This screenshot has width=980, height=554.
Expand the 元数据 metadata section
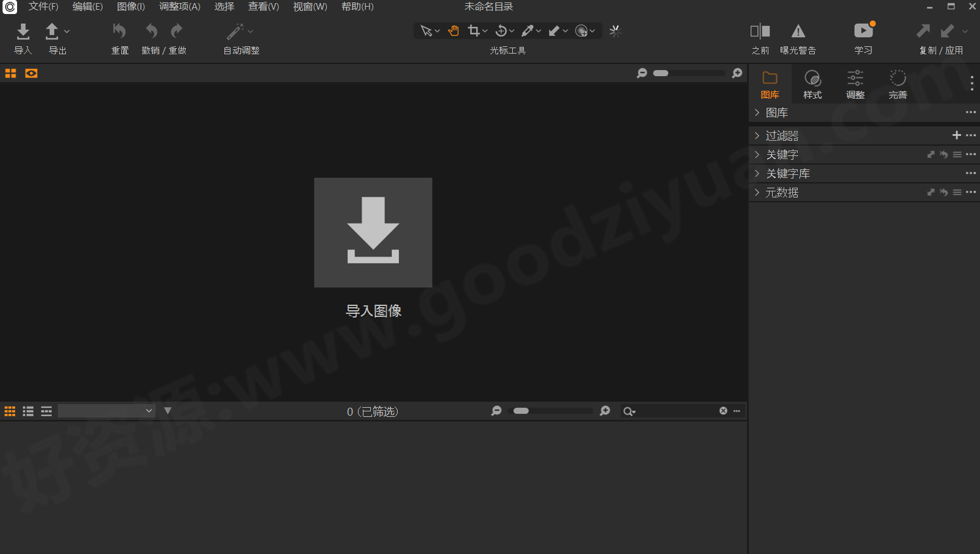pos(757,192)
